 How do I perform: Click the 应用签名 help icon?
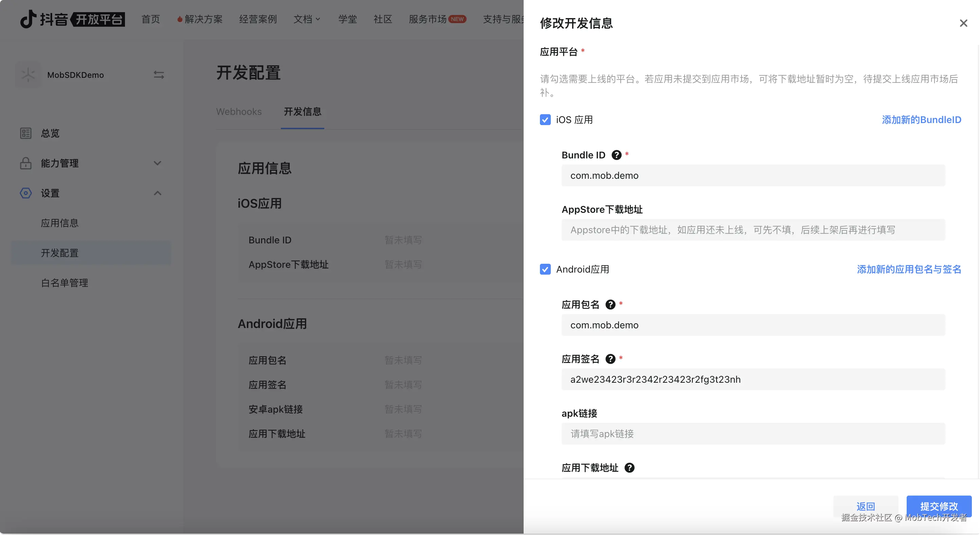click(610, 359)
